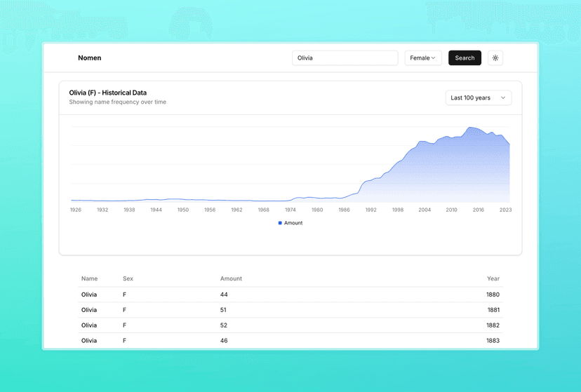Click the amount 52 cell in table
The image size is (581, 392).
pyautogui.click(x=224, y=325)
